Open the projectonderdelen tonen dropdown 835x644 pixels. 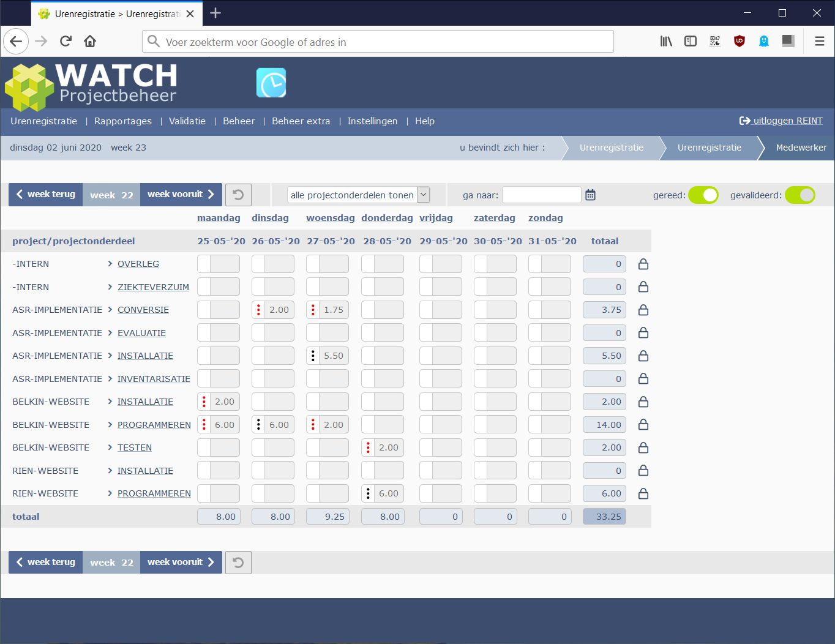click(x=359, y=195)
